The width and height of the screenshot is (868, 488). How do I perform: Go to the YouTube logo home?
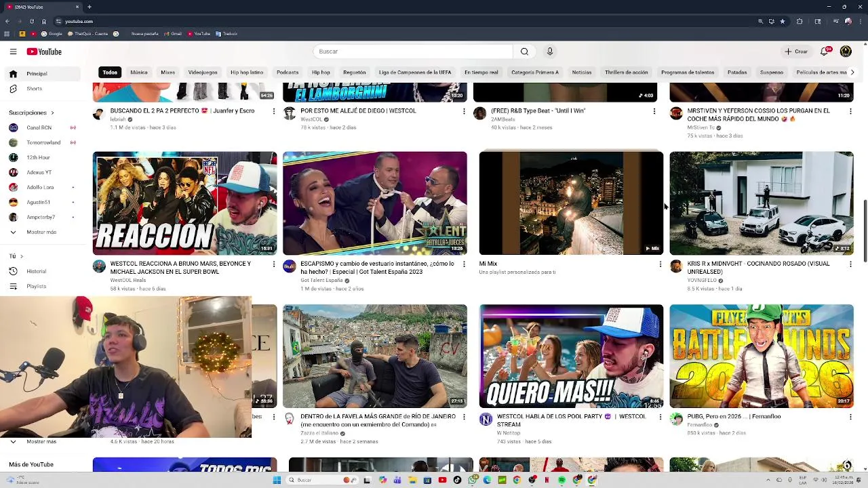point(44,52)
